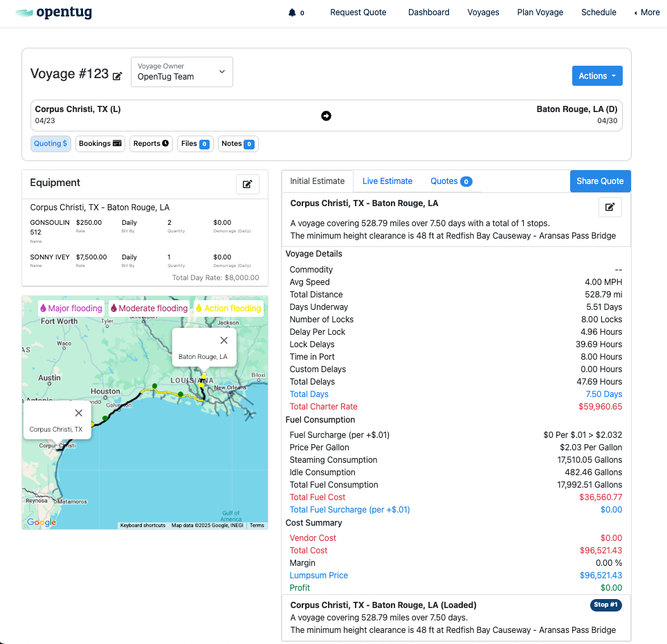Click the opentug logo
This screenshot has height=644, width=667.
click(53, 12)
